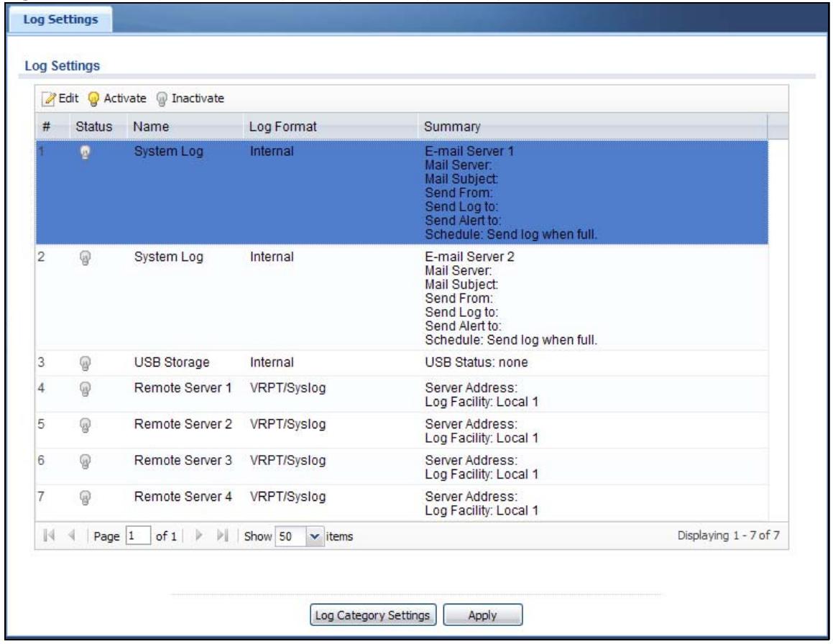Image resolution: width=833 pixels, height=644 pixels.
Task: Select the Remote Server 4 name
Action: point(183,496)
